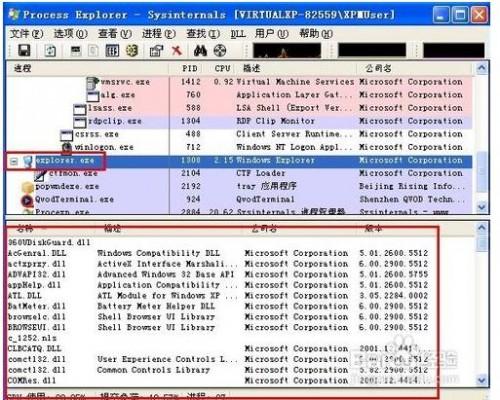Open the 选项(O) menu
The image size is (500, 400).
coord(71,34)
